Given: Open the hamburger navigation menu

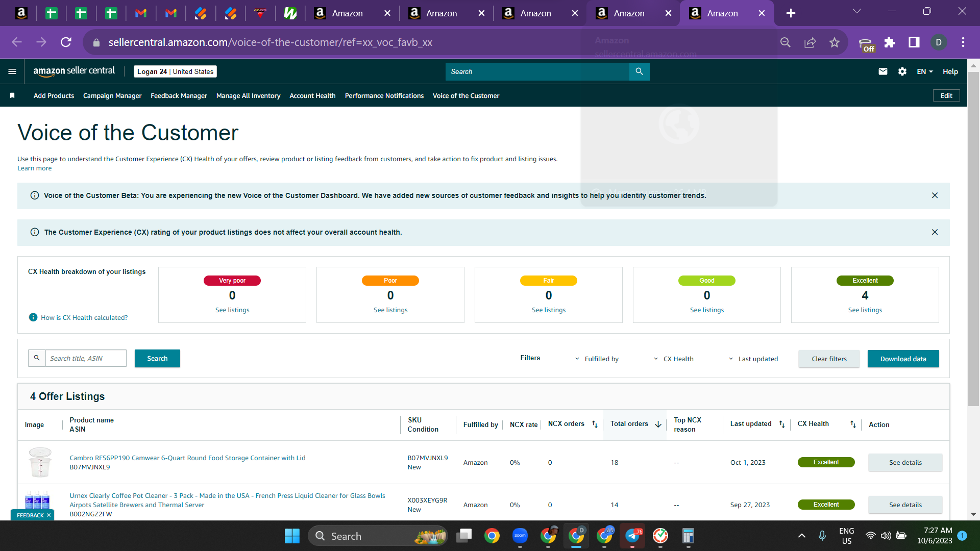Looking at the screenshot, I should [12, 71].
